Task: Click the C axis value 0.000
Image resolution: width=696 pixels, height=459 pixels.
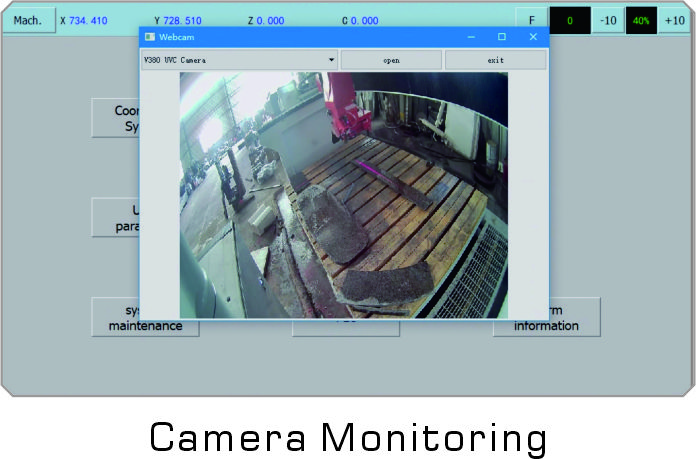Action: (x=360, y=20)
